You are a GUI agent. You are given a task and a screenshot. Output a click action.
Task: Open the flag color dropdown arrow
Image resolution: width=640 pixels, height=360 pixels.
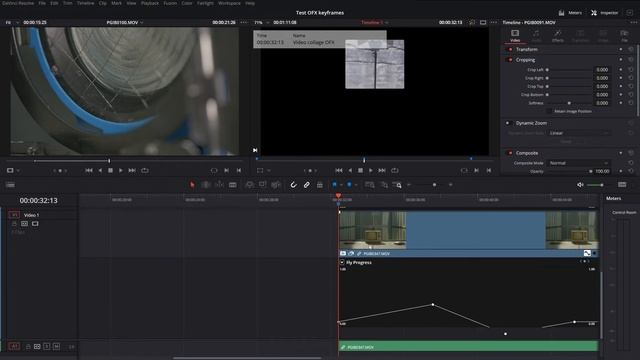point(341,185)
